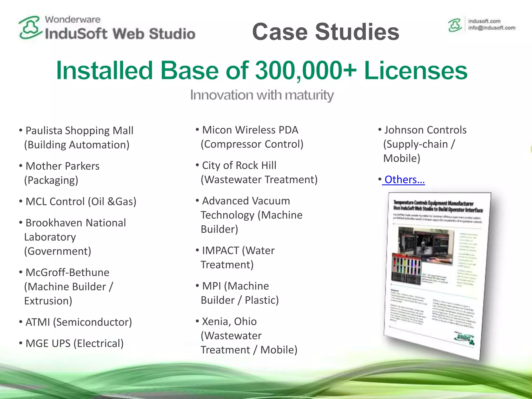Select the Case Studies heading

[x=325, y=32]
